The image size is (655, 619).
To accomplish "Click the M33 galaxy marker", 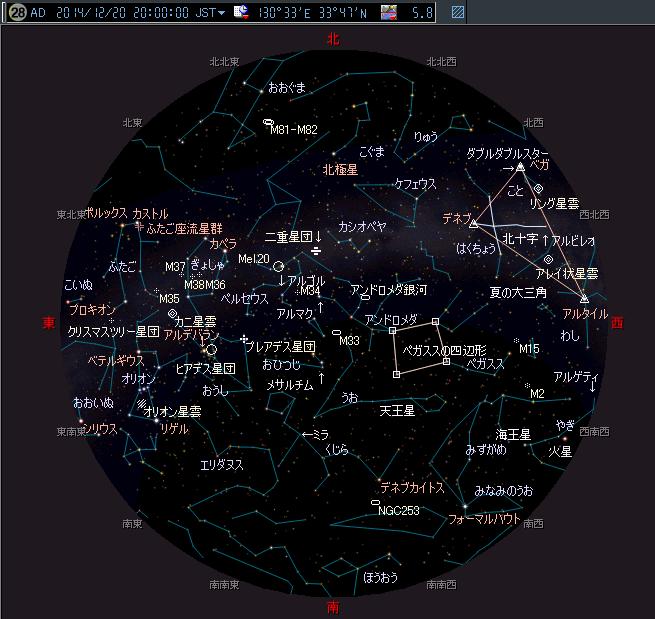I will pyautogui.click(x=337, y=332).
